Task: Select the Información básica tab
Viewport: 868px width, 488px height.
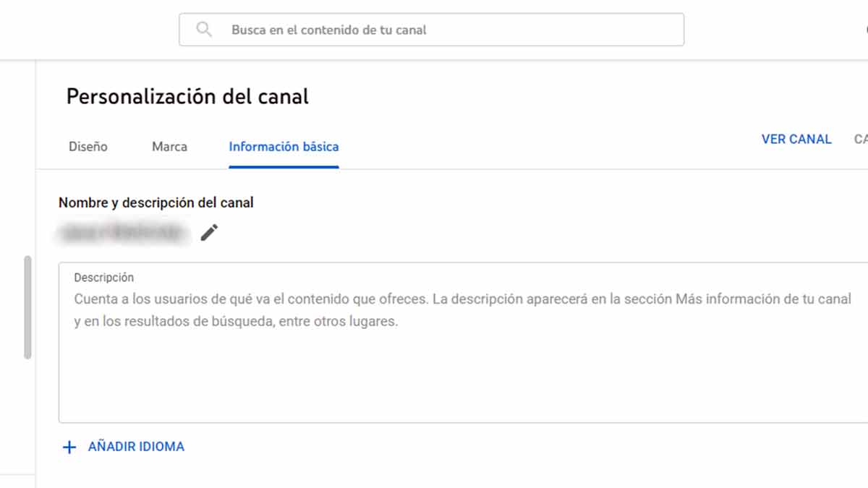Action: click(284, 147)
